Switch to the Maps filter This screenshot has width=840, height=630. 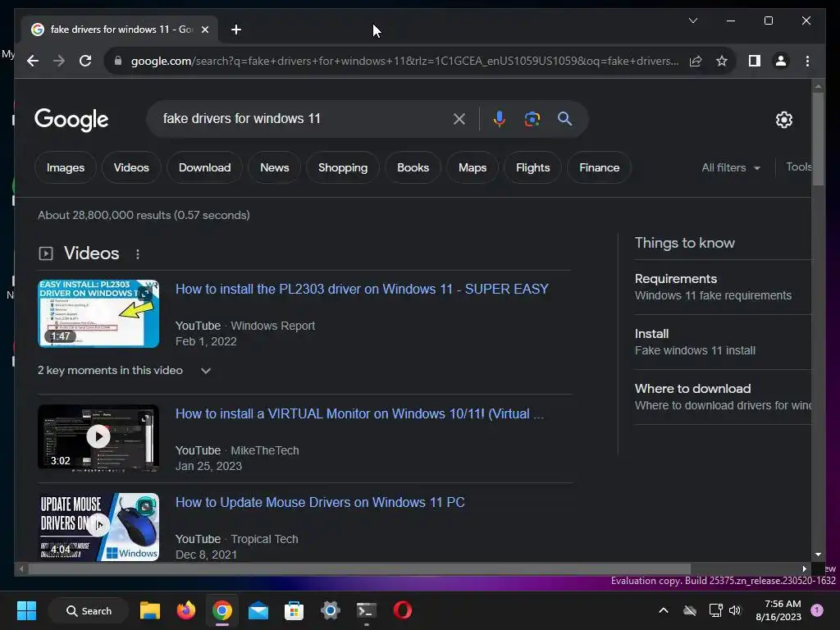tap(472, 167)
